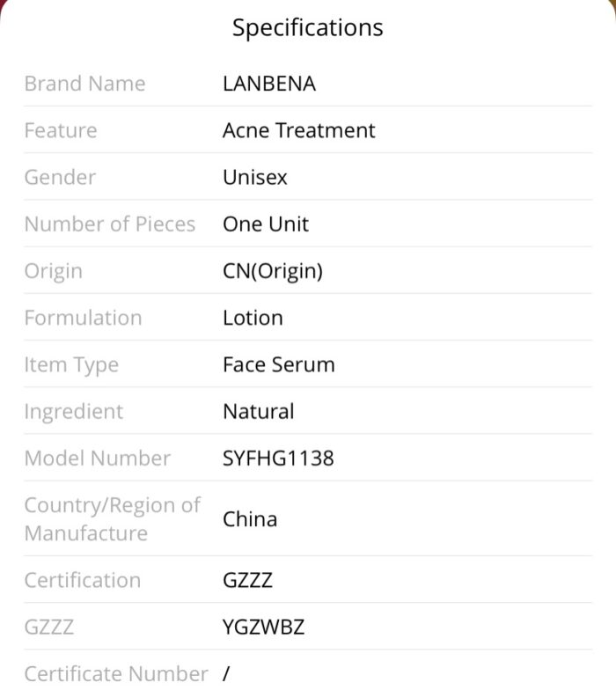Tap the Feature label
The image size is (616, 690).
pyautogui.click(x=61, y=130)
